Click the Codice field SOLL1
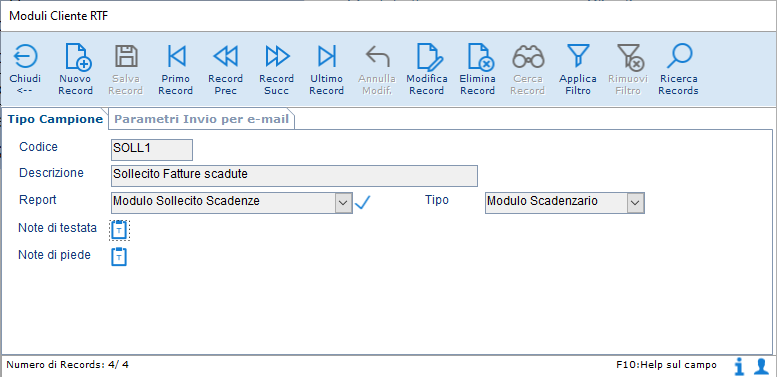Screen dimensions: 777x377 tap(152, 150)
